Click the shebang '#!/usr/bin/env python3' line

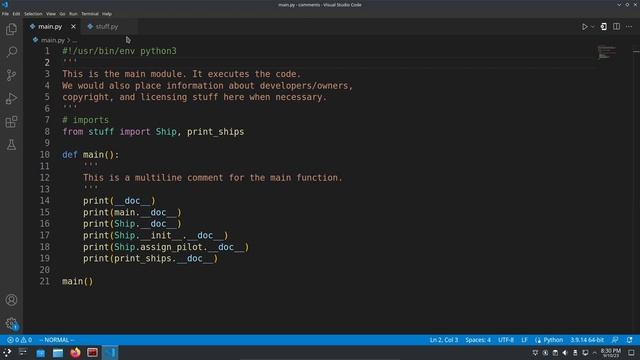tap(120, 51)
